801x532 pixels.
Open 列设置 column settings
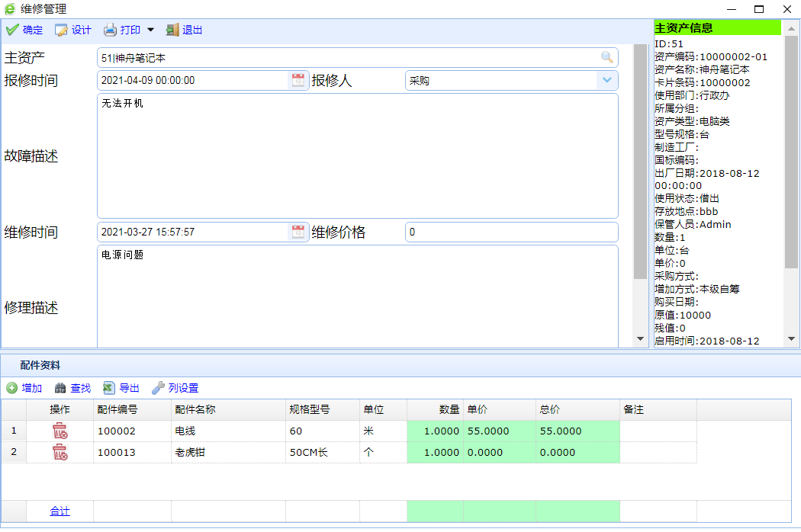pyautogui.click(x=175, y=388)
